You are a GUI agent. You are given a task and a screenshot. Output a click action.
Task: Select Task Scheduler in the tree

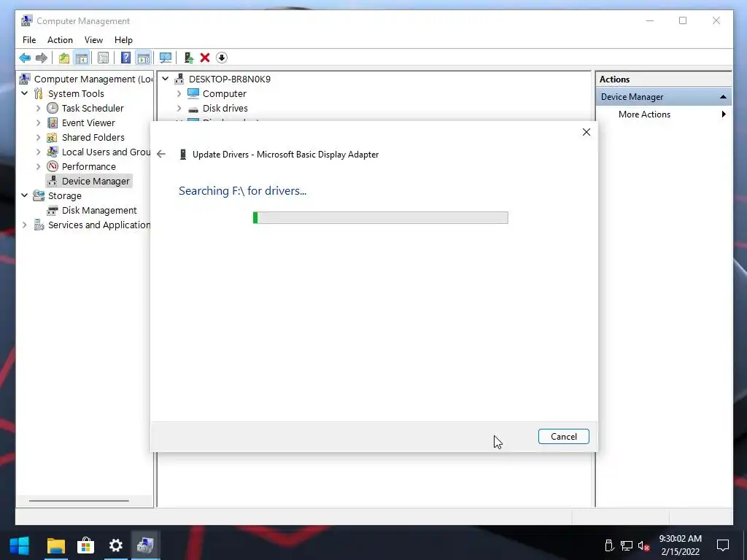click(93, 108)
